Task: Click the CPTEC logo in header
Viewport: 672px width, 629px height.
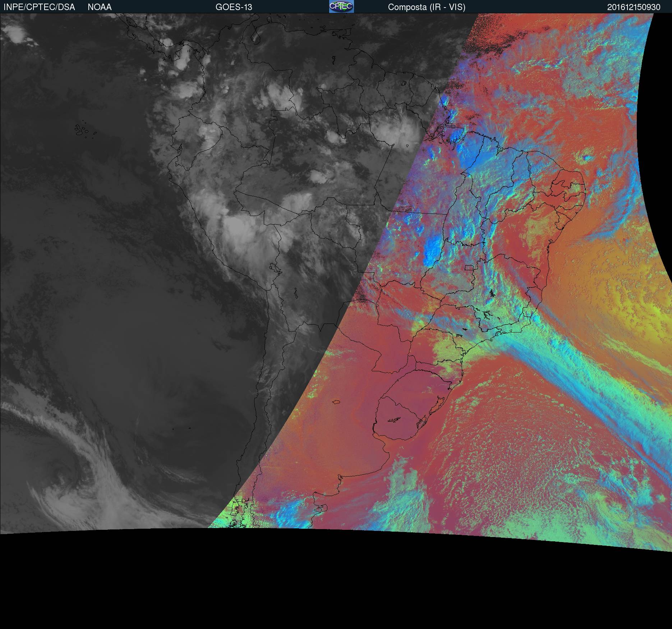Action: click(x=341, y=6)
